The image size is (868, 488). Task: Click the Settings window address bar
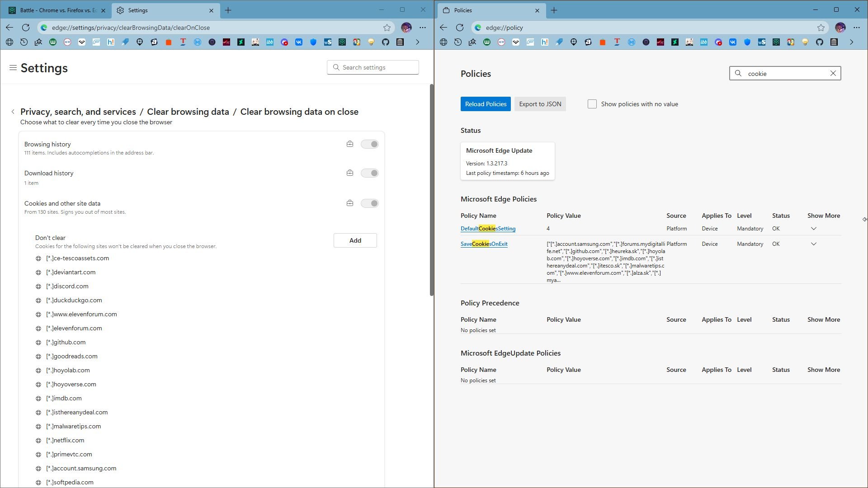pyautogui.click(x=216, y=28)
